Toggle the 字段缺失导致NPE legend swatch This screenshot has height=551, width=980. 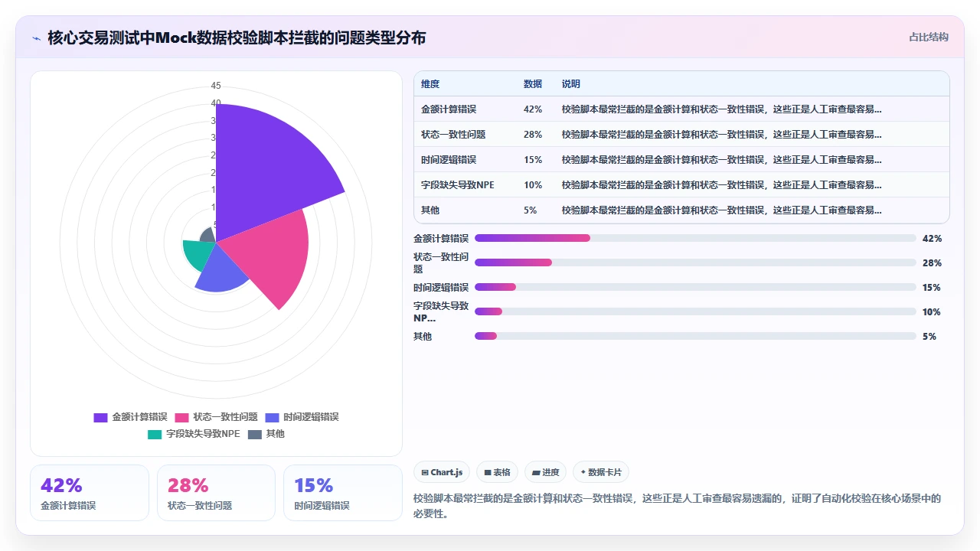tap(155, 434)
